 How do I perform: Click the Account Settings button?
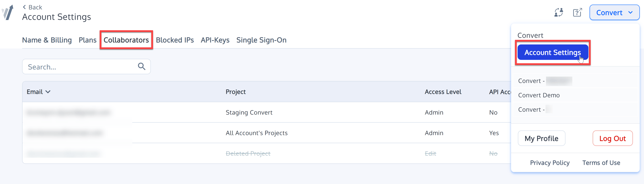point(552,52)
